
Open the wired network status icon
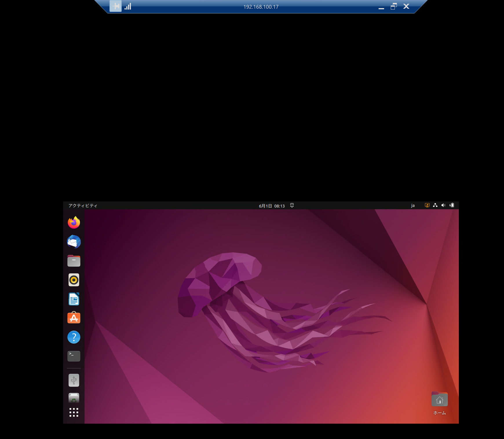pos(435,205)
